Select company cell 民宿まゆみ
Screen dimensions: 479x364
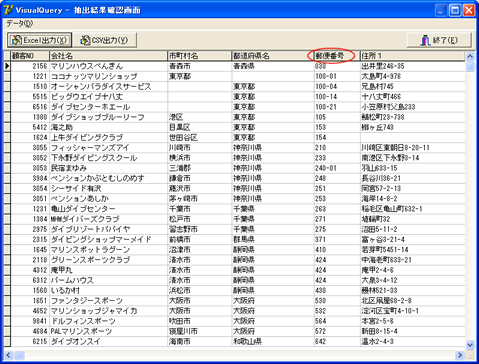(x=108, y=168)
